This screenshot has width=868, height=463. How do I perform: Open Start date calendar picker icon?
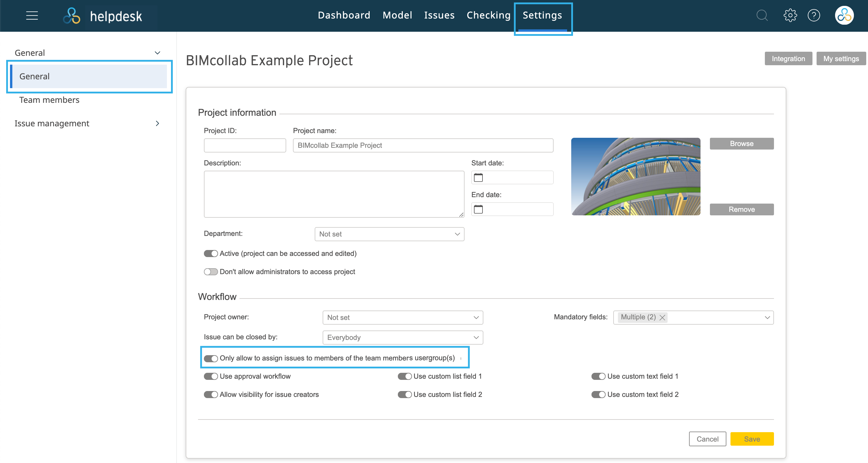click(x=478, y=177)
